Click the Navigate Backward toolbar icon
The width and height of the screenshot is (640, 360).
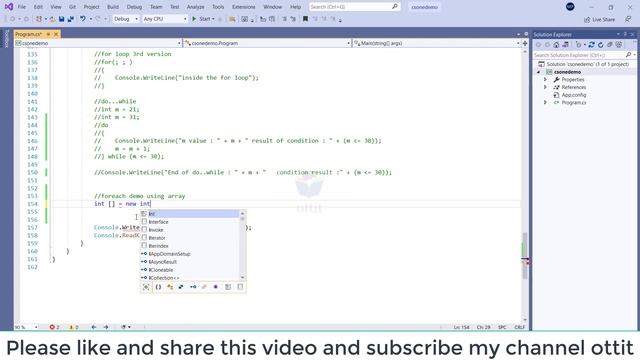click(x=13, y=19)
